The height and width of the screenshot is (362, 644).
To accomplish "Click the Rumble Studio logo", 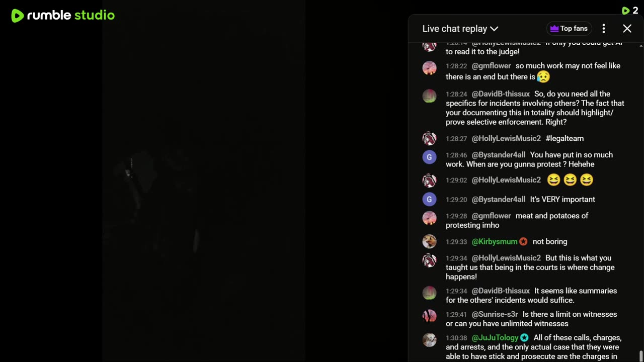I will click(x=63, y=16).
